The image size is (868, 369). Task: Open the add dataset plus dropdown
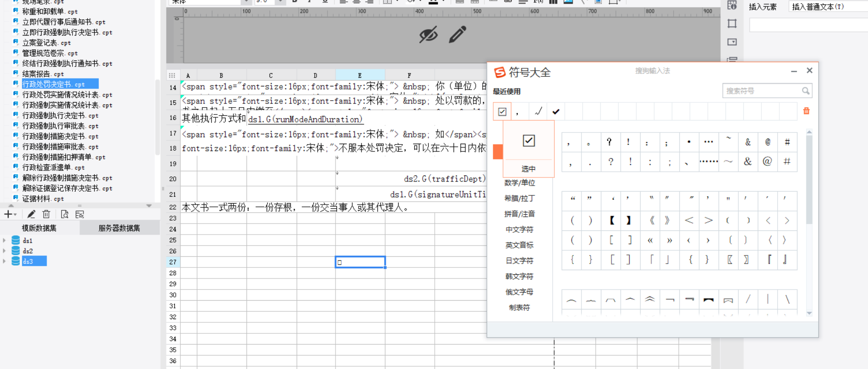10,214
